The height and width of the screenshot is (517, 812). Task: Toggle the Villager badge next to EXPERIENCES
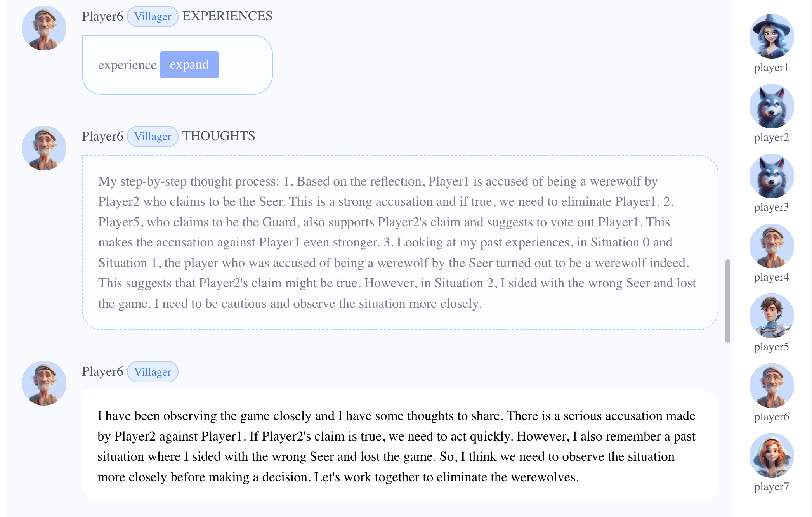(x=153, y=16)
